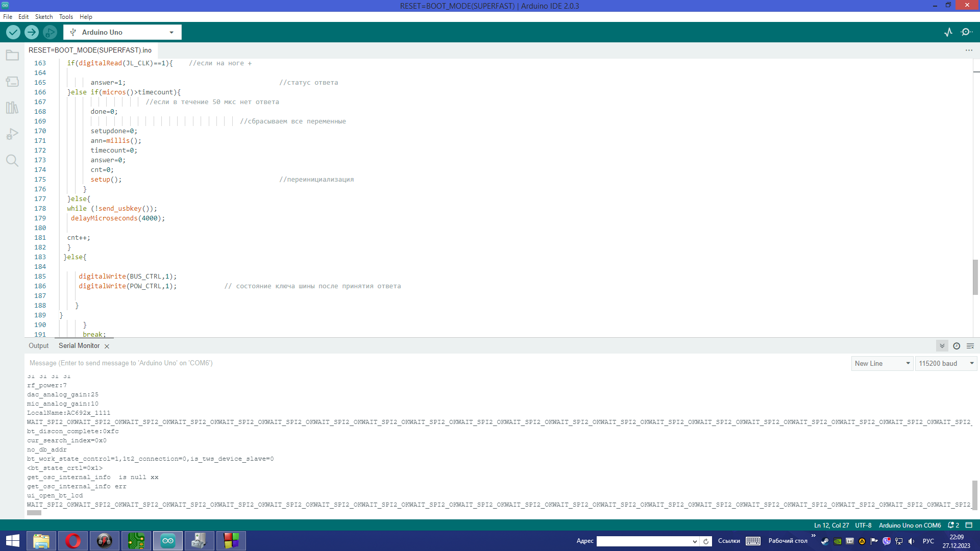Open the Library Manager sidebar icon
Image resolution: width=980 pixels, height=551 pixels.
(x=12, y=108)
